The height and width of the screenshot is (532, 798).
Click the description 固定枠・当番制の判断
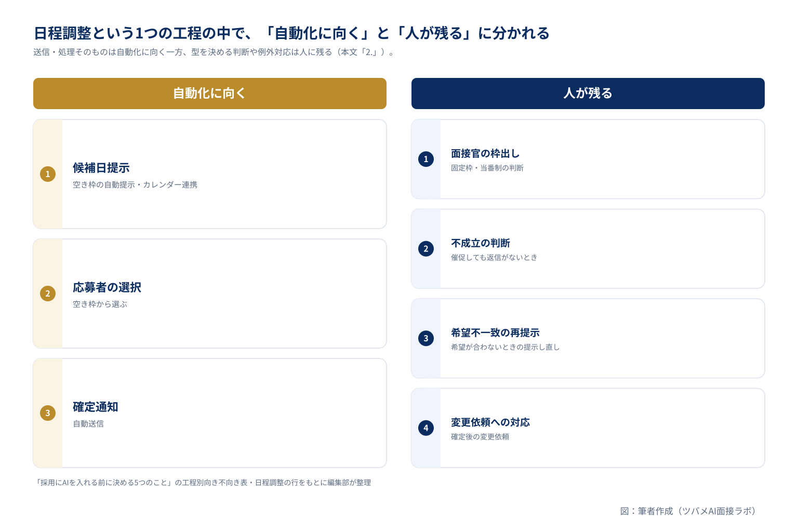click(x=487, y=168)
